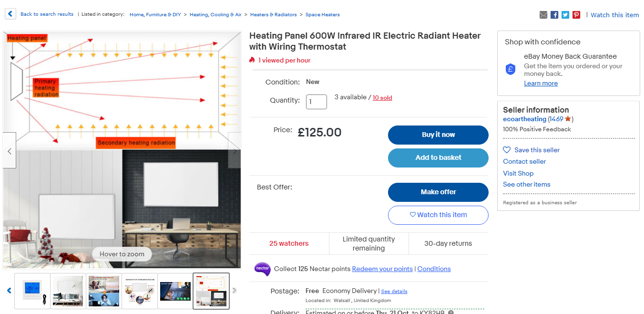Screen dimensions: 644x314
Task: Share listing via email icon
Action: (x=543, y=15)
